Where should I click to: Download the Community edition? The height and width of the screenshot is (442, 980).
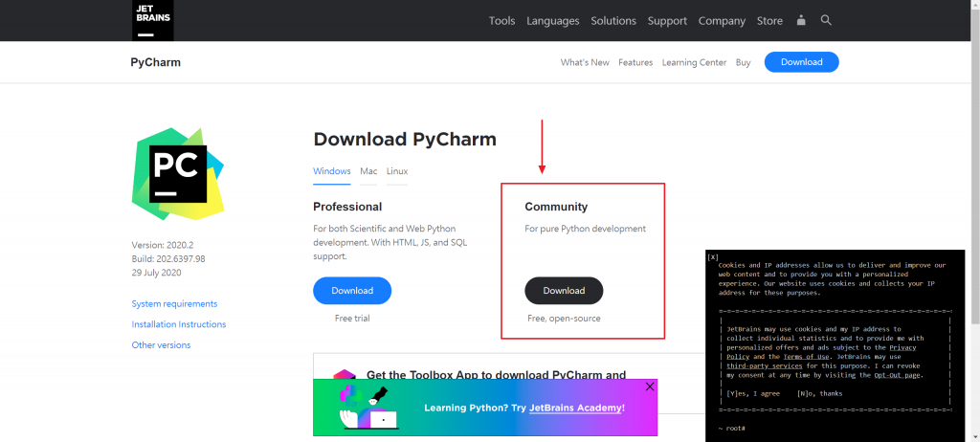pyautogui.click(x=564, y=291)
